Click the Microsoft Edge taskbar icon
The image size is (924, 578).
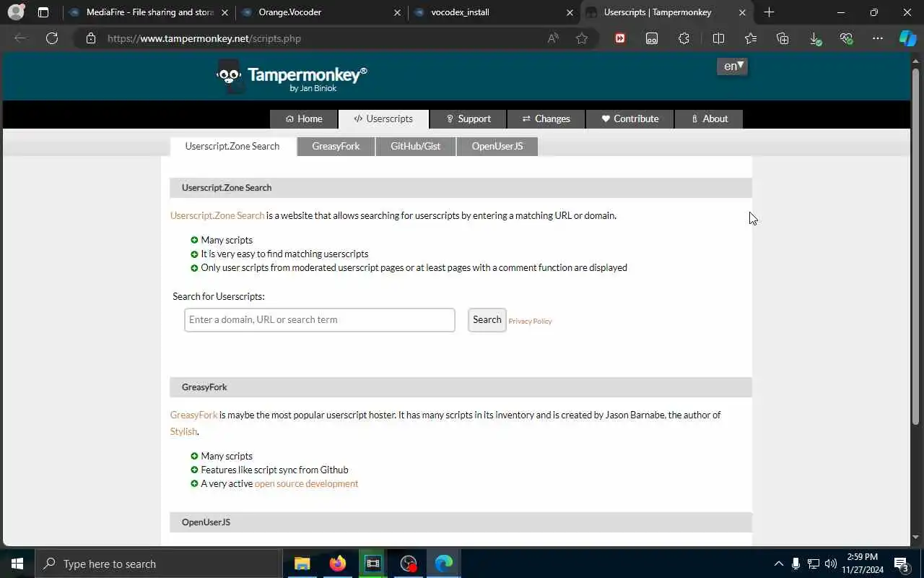click(444, 564)
